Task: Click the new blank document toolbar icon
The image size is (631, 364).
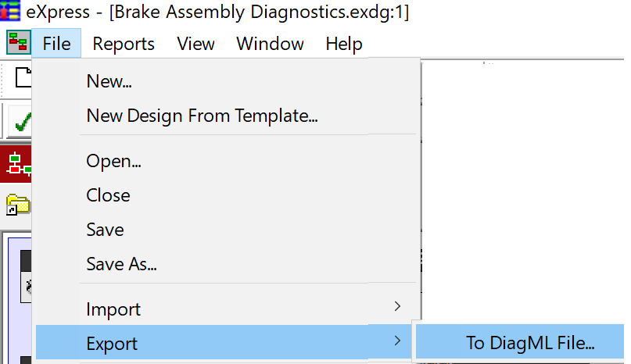Action: [x=23, y=77]
